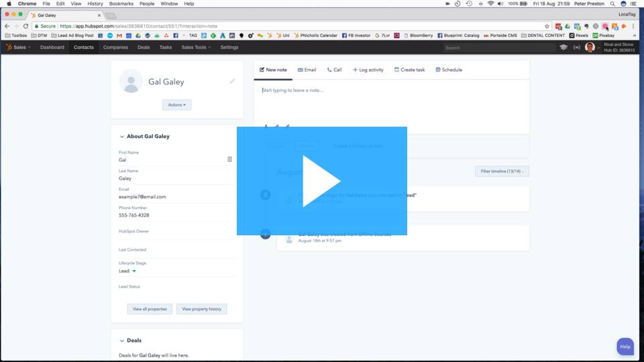
Task: Open the Log activity tab
Action: coord(368,70)
